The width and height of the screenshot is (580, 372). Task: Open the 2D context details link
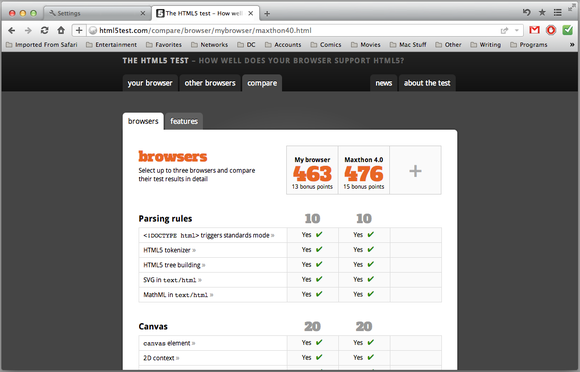coord(161,358)
